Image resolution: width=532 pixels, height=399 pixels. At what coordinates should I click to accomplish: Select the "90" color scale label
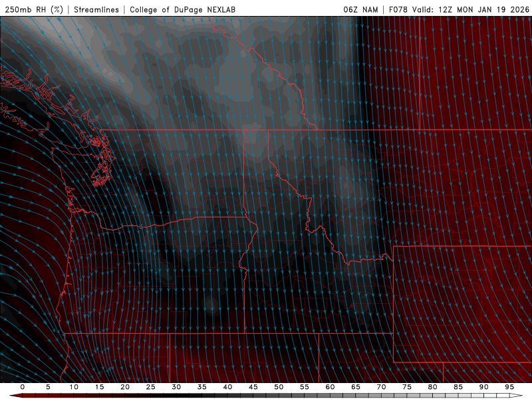tap(484, 387)
